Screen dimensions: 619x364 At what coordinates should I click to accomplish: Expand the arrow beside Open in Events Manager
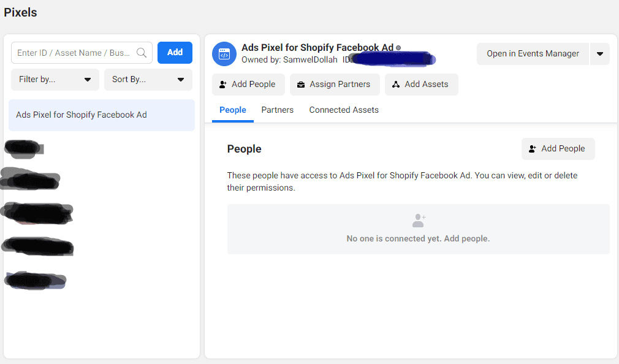click(x=599, y=54)
